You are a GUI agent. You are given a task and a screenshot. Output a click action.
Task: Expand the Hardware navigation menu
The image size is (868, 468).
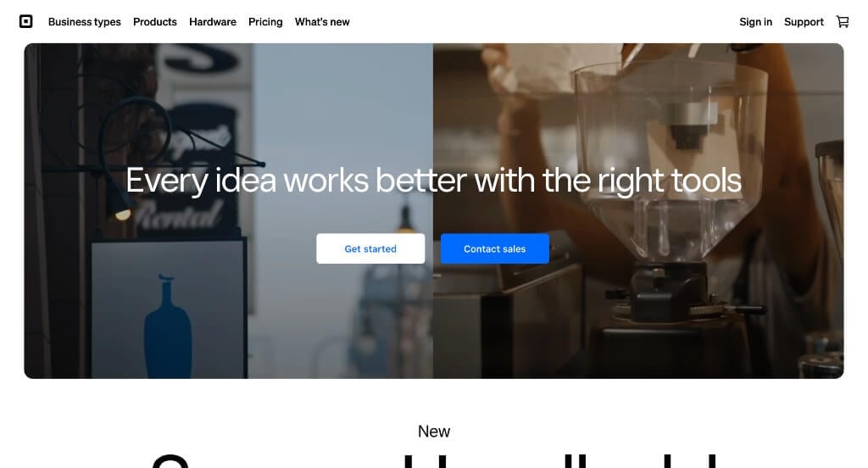213,21
